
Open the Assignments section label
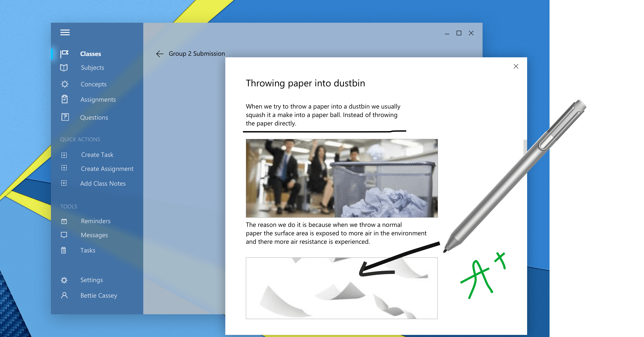(98, 100)
